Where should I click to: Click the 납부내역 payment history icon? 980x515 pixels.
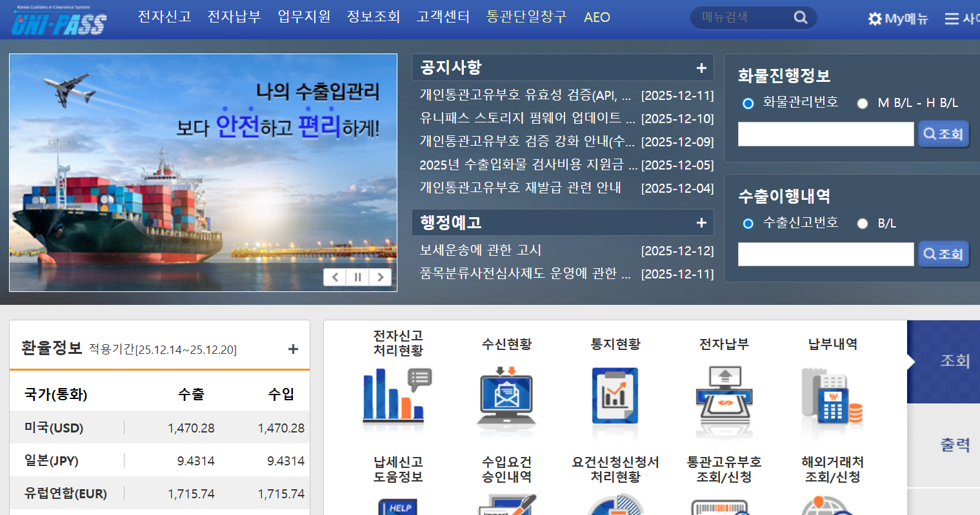(832, 396)
